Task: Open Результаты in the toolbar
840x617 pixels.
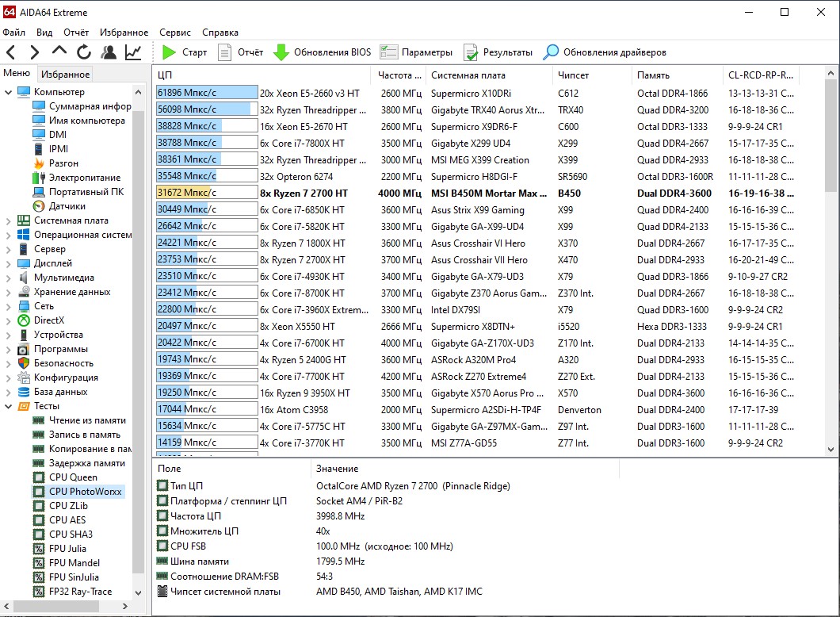Action: click(498, 52)
